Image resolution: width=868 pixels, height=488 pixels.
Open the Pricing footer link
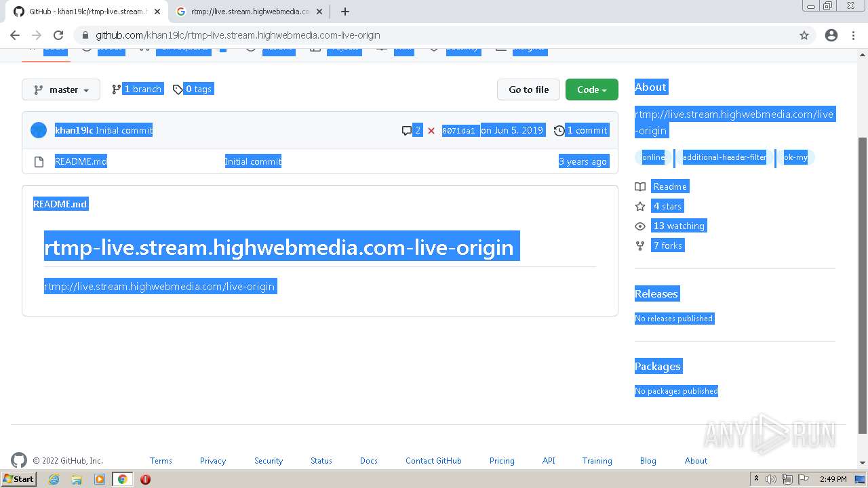point(502,460)
